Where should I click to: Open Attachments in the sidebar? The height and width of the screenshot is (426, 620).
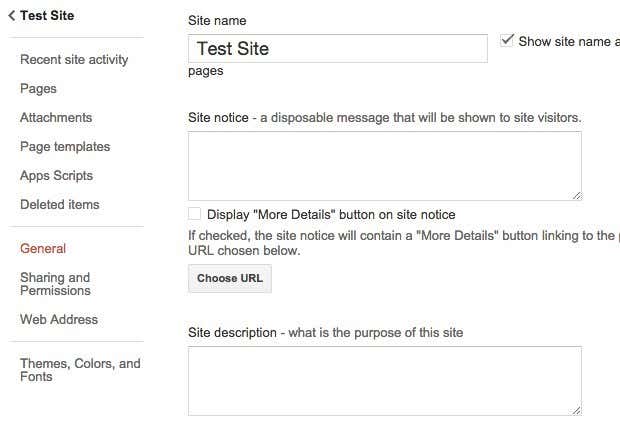[x=56, y=117]
